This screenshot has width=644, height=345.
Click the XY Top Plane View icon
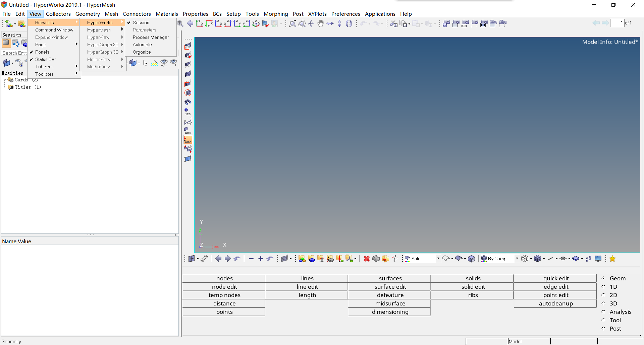(200, 23)
